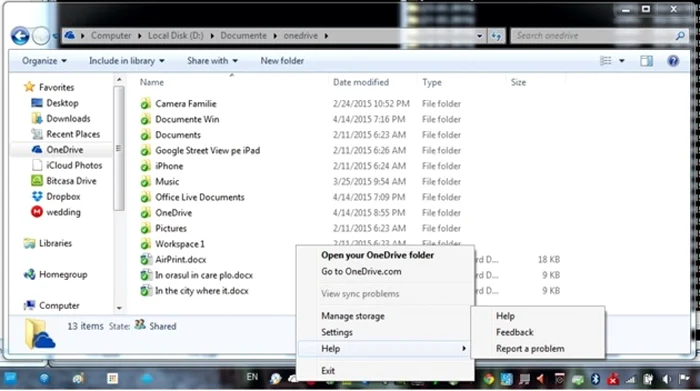Click the Documents folder icon
Screen dimensions: 700x391
point(145,135)
